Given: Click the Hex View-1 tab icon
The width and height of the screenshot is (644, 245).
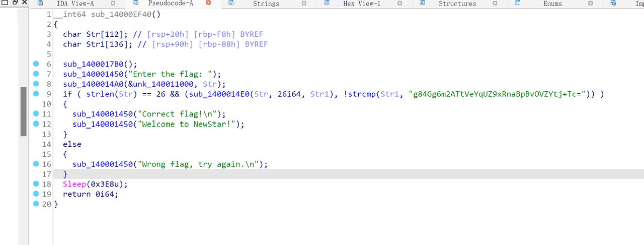Looking at the screenshot, I should click(x=326, y=4).
